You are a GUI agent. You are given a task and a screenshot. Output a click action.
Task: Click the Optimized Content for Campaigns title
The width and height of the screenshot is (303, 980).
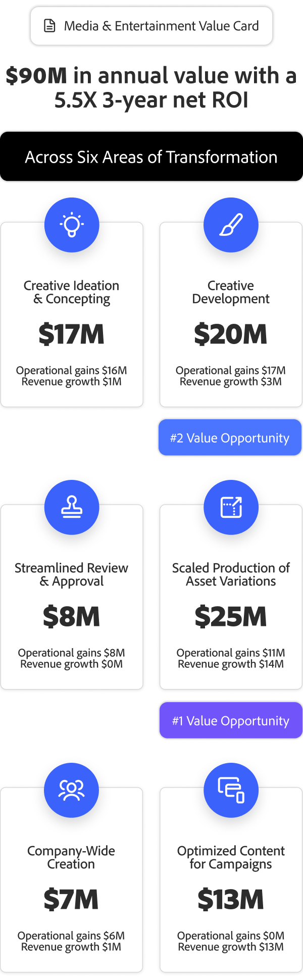[x=231, y=857]
